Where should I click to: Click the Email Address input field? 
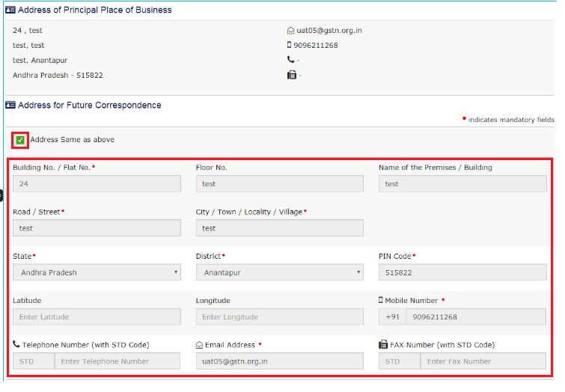pyautogui.click(x=279, y=361)
